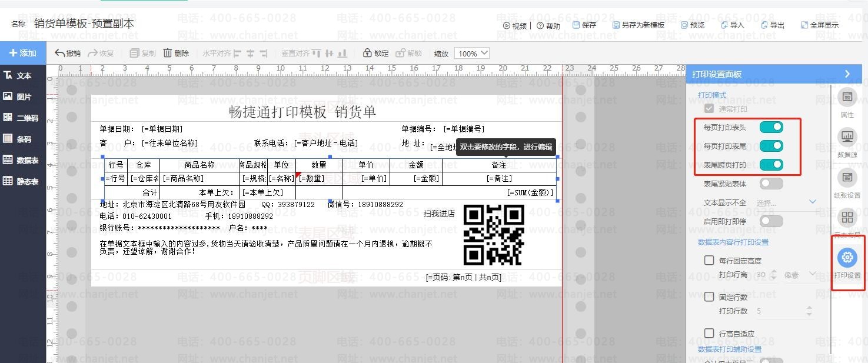Click the 撤销 undo icon

[60, 53]
